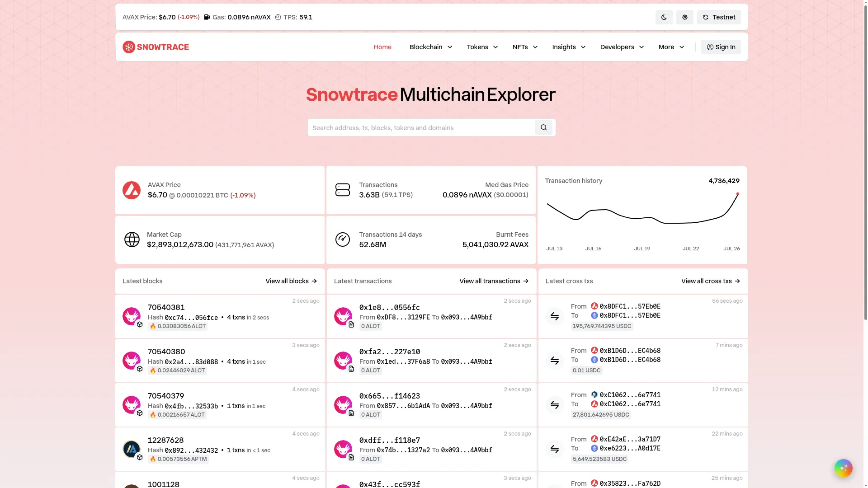Open block 70540379
Image resolution: width=868 pixels, height=488 pixels.
165,396
